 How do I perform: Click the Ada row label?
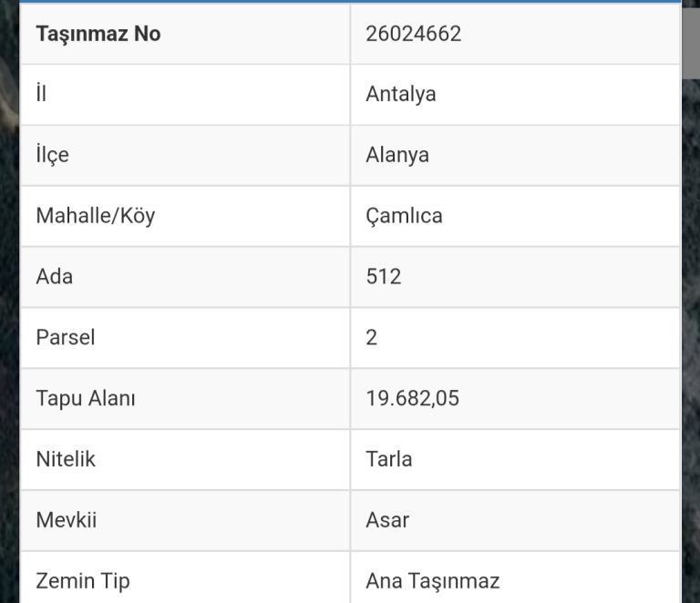tap(54, 277)
